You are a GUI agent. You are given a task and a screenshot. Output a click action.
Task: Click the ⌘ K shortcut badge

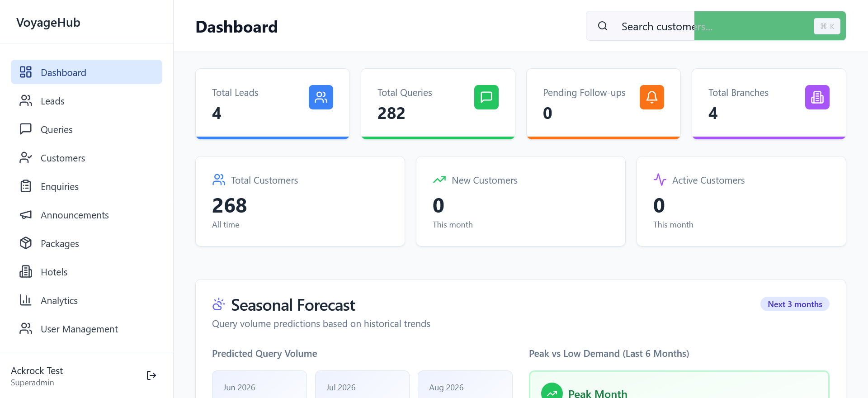click(827, 26)
